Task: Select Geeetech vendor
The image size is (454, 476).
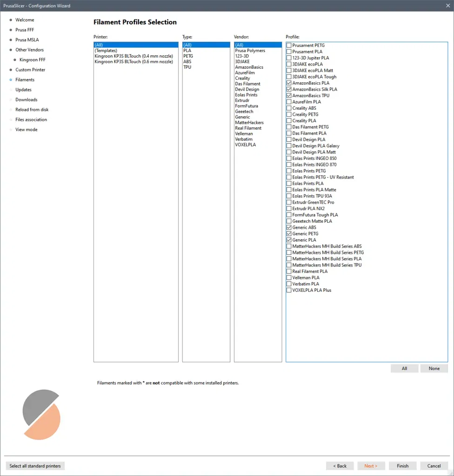Action: click(258, 112)
